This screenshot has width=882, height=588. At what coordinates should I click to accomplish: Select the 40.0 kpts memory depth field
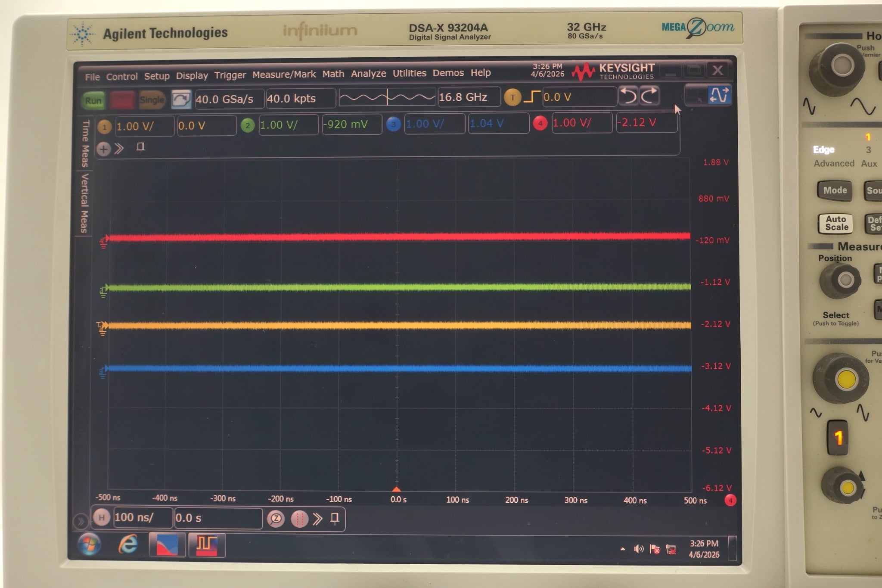click(300, 98)
